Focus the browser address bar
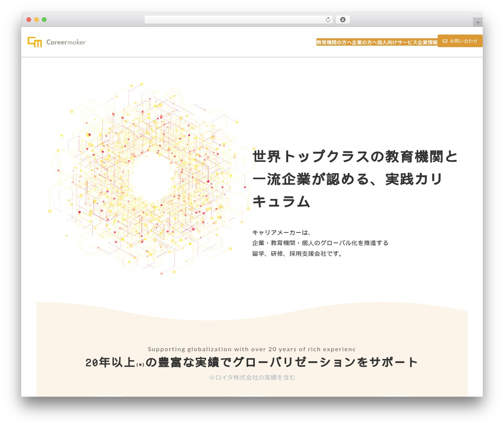 coord(238,20)
